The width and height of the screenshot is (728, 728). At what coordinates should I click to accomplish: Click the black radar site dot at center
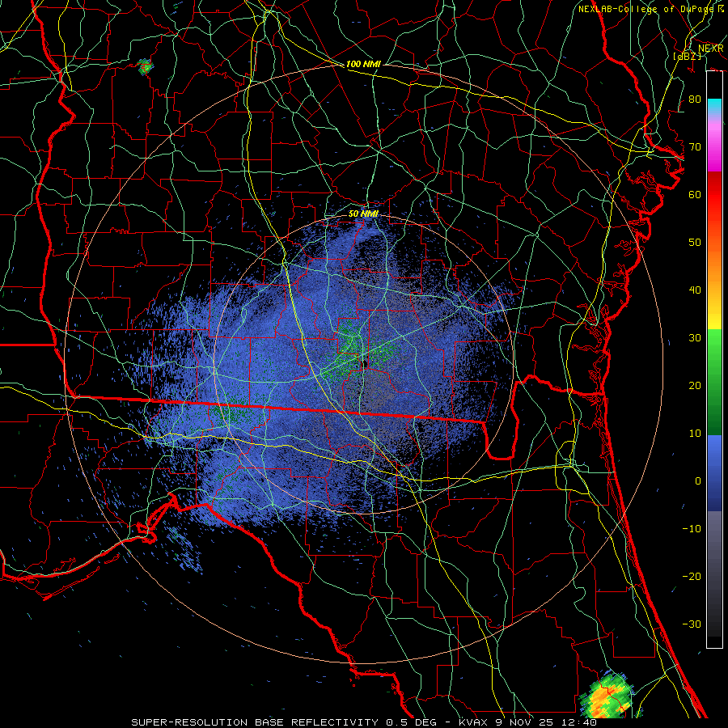365,364
